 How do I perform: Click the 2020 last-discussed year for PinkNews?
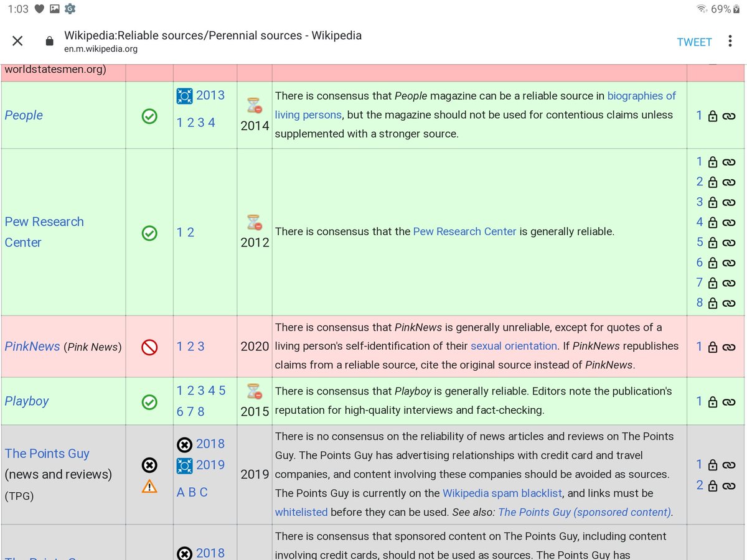tap(255, 347)
